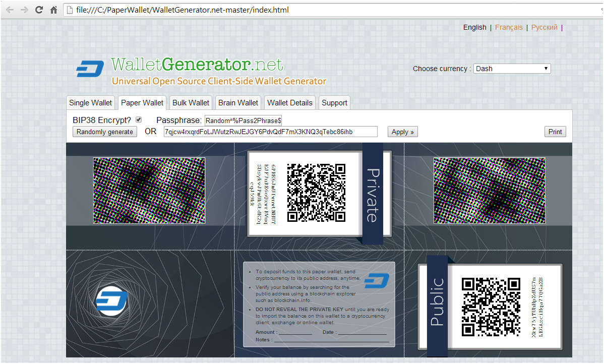Click the Private label banner
The image size is (604, 364).
coord(373,194)
